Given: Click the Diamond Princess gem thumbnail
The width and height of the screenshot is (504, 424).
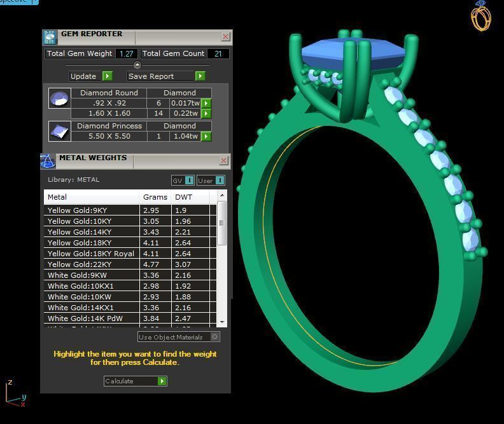Looking at the screenshot, I should pos(59,131).
